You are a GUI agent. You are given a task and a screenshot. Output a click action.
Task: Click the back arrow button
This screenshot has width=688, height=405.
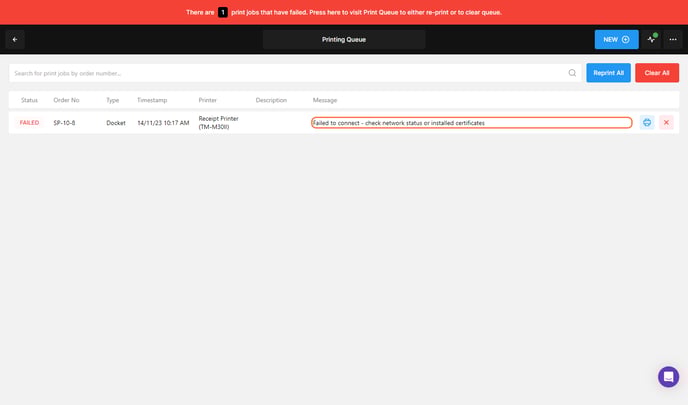tap(15, 39)
